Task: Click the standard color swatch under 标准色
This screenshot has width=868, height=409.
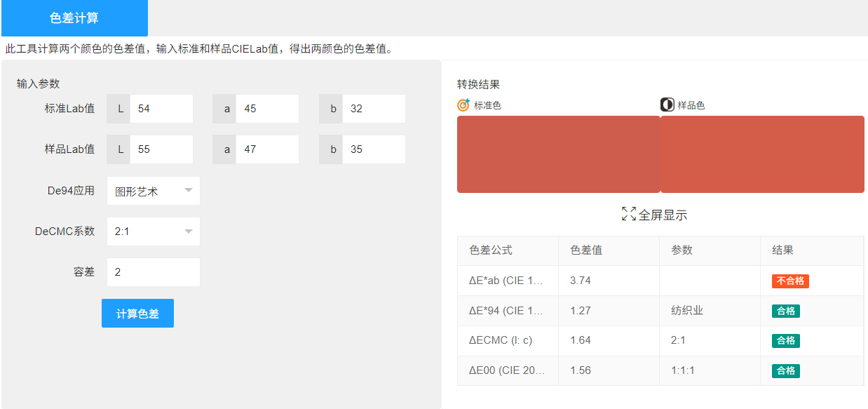Action: pyautogui.click(x=557, y=154)
